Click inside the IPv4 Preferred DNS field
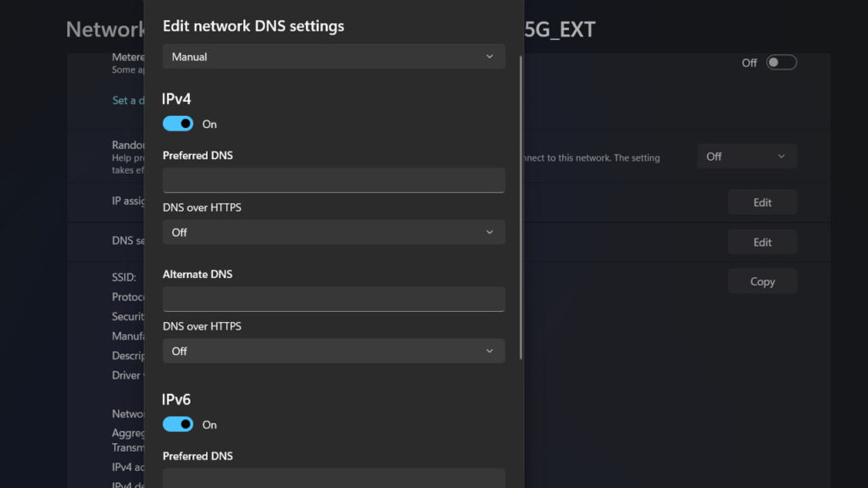 [333, 180]
